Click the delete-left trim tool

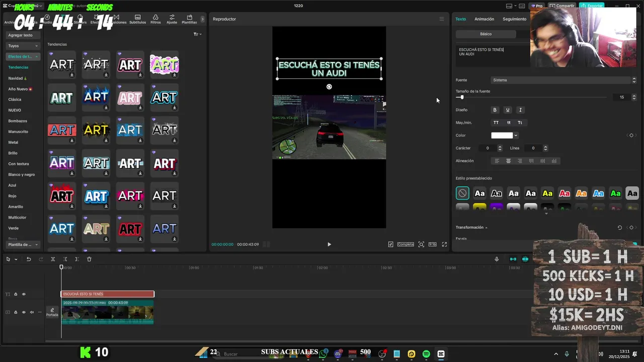(65, 259)
